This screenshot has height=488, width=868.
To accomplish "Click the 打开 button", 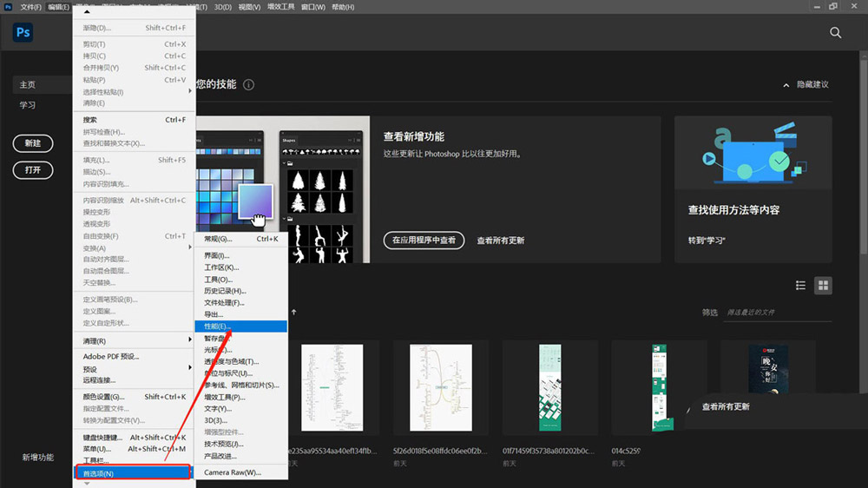I will coord(33,170).
